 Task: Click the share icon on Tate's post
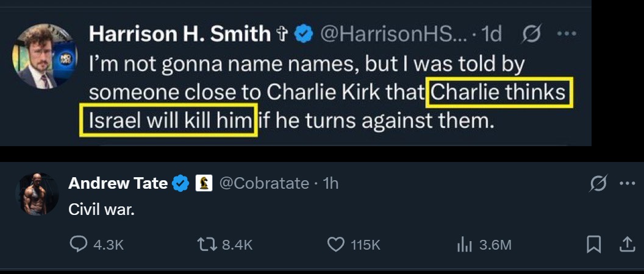click(x=627, y=245)
